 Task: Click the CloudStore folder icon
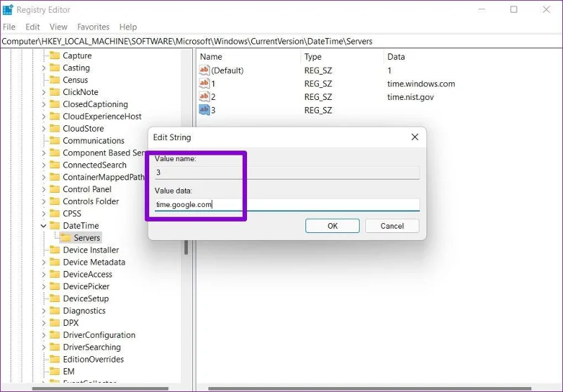pyautogui.click(x=55, y=128)
